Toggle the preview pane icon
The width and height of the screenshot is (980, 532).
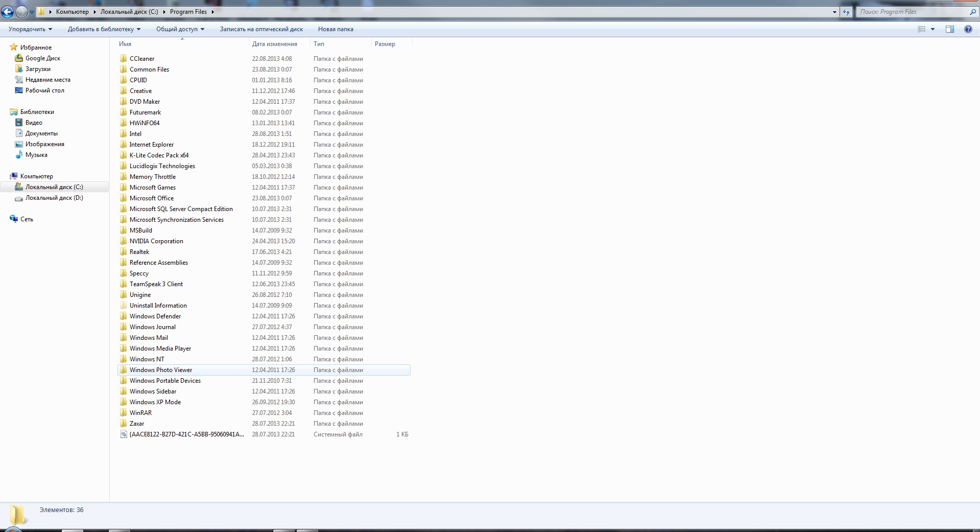tap(950, 29)
